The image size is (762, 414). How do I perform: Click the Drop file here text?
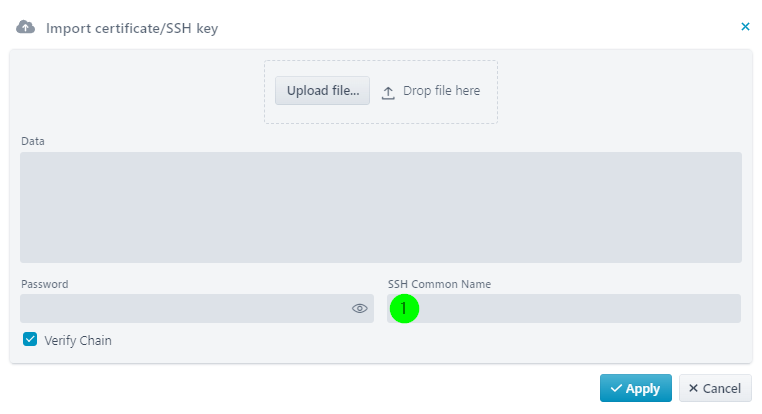pyautogui.click(x=441, y=91)
